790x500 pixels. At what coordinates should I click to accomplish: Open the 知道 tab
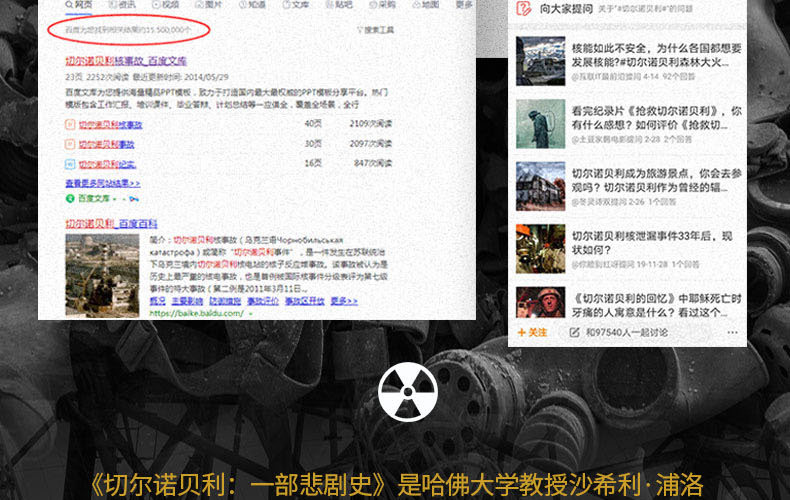252,5
